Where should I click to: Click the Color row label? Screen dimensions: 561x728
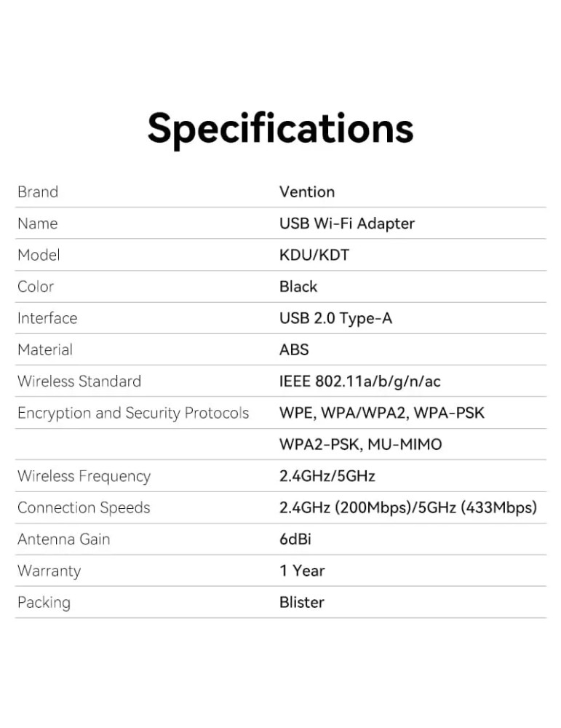(36, 287)
